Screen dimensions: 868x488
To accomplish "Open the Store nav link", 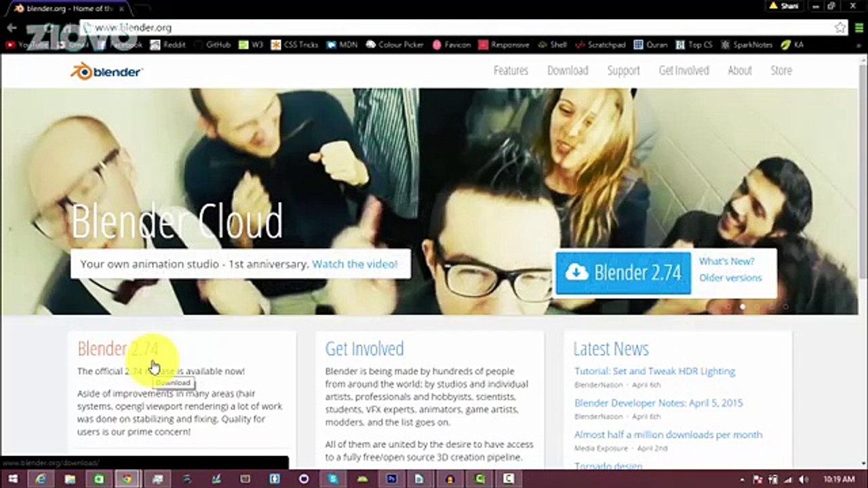I will coord(781,70).
